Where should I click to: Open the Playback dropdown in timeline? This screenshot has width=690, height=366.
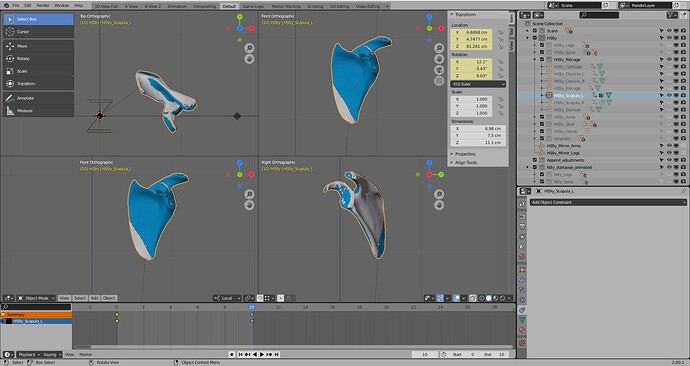coord(29,354)
